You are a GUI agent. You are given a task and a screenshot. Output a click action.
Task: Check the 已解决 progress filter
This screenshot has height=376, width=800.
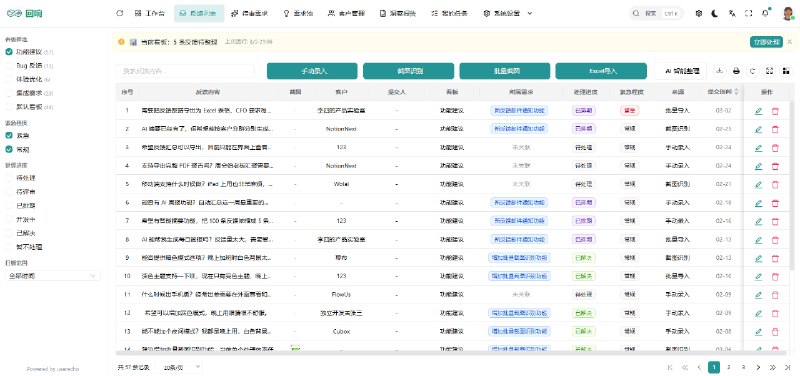[9, 233]
